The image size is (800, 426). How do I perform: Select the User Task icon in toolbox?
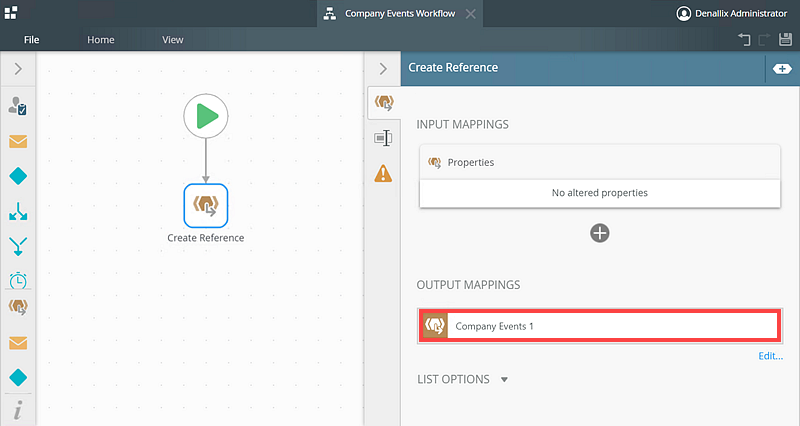click(x=18, y=106)
